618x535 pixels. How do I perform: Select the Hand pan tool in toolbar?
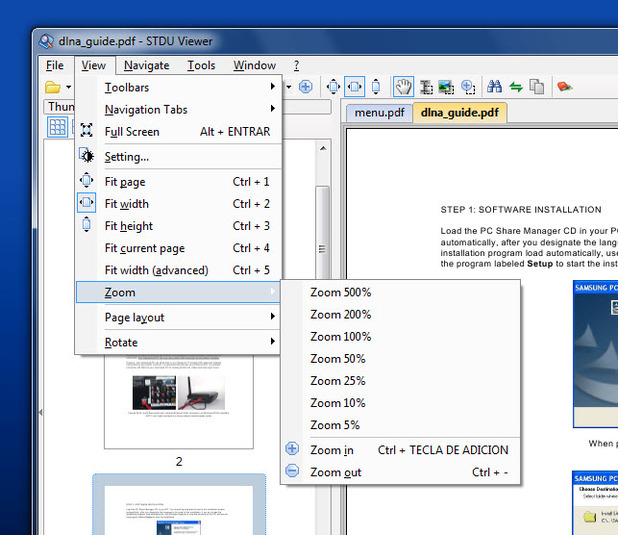[x=404, y=87]
